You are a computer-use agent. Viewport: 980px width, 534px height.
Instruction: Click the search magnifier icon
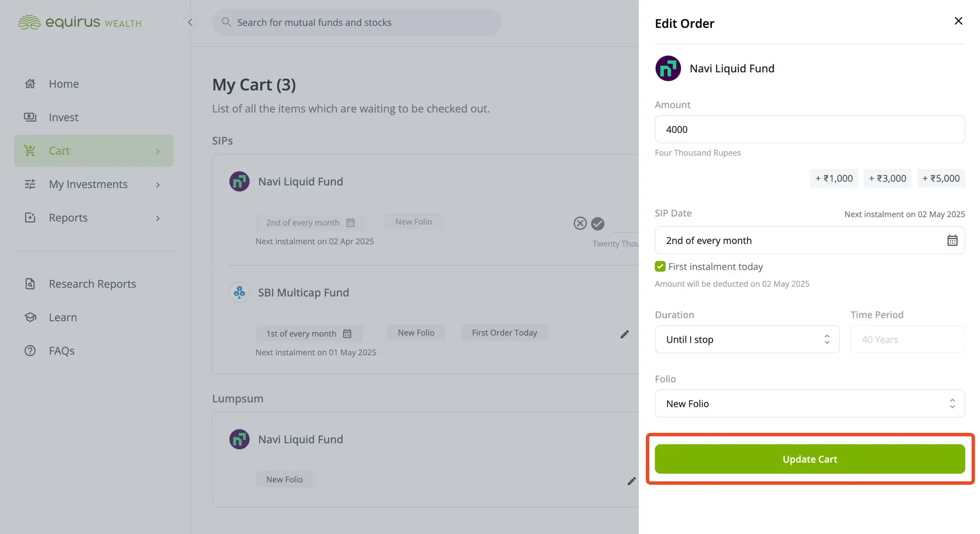226,22
